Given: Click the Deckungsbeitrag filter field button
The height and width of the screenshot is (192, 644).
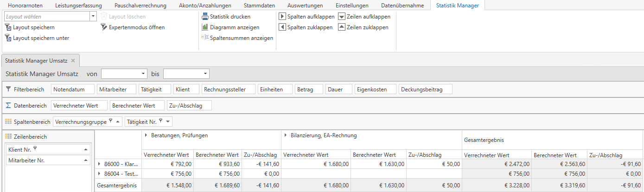Looking at the screenshot, I should (x=425, y=89).
